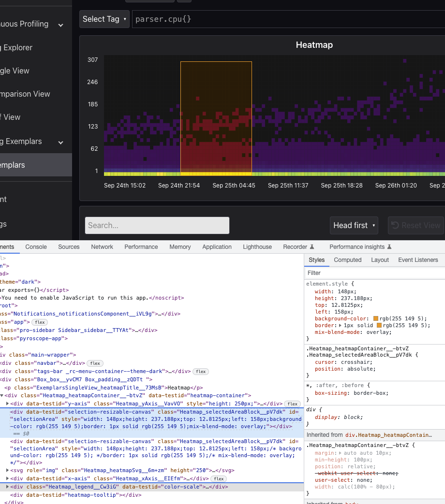
Task: Toggle the flex badge next to the navbar div
Action: click(x=95, y=363)
